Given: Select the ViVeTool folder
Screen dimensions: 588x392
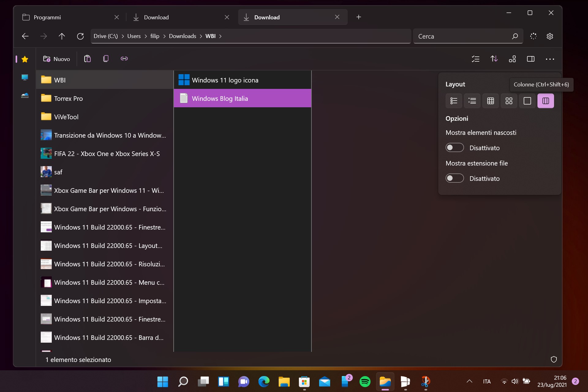Looking at the screenshot, I should 105,117.
